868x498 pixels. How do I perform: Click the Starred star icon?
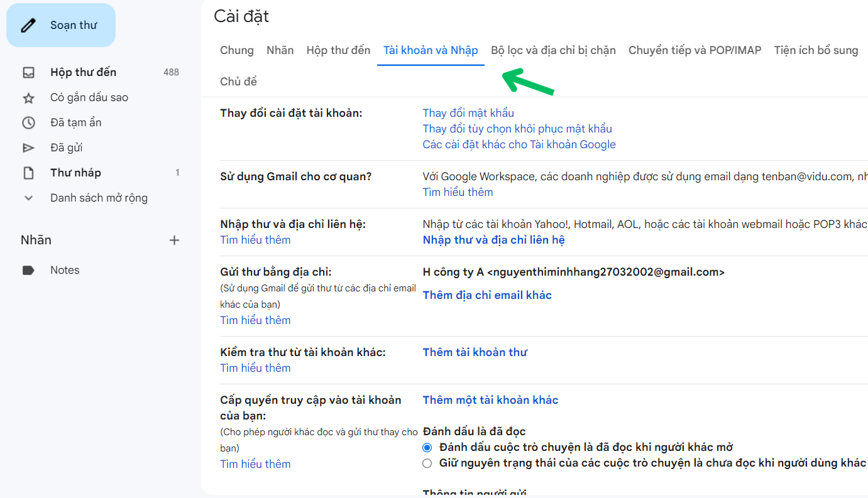(x=28, y=98)
